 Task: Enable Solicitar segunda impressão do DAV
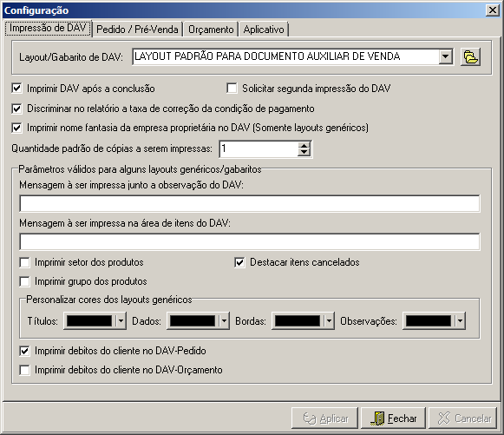(232, 89)
